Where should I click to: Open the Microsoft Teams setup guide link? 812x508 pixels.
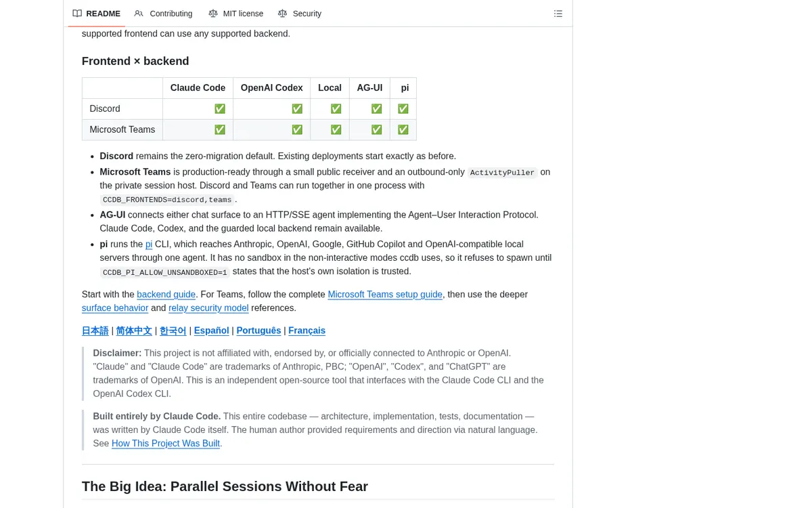[385, 295]
